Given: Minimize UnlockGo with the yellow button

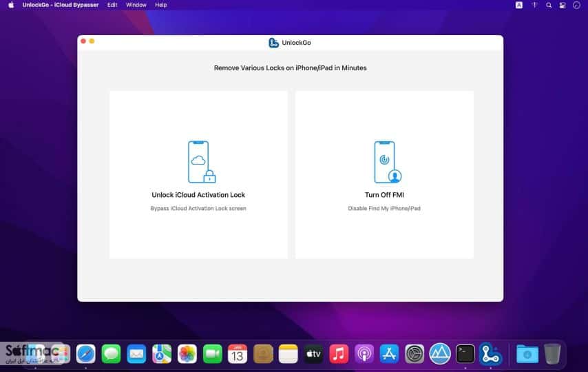Looking at the screenshot, I should pos(92,41).
